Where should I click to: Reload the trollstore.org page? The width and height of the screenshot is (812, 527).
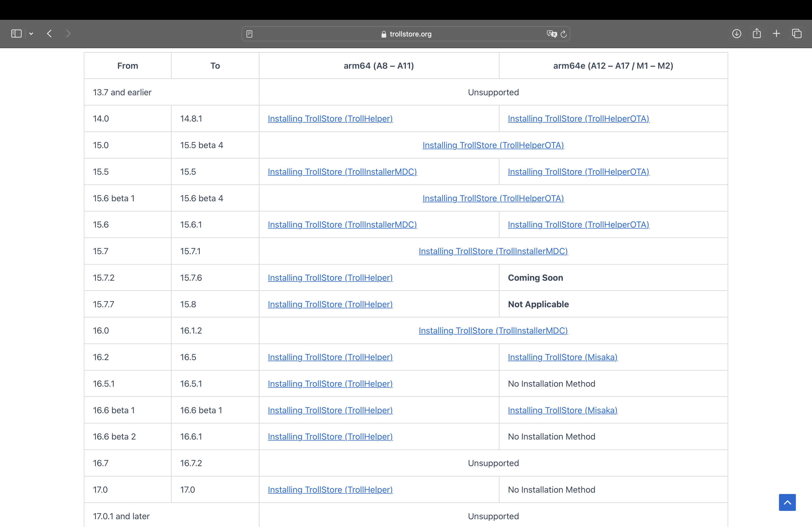(x=564, y=34)
